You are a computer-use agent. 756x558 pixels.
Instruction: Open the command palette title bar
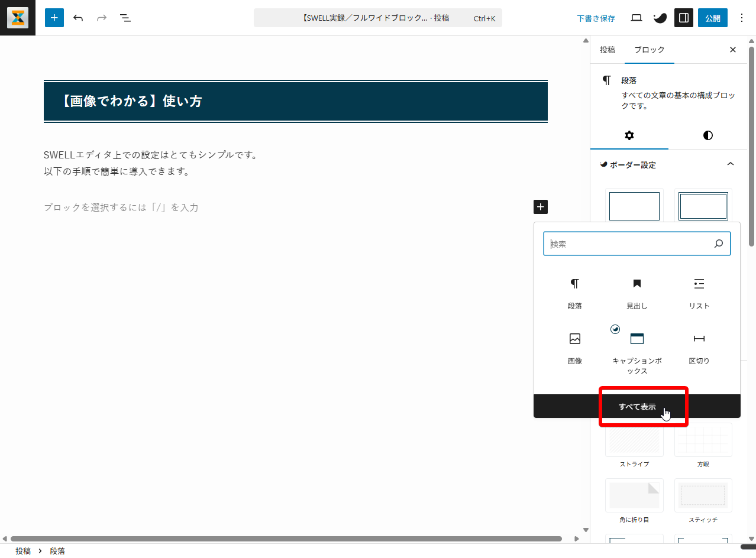(377, 18)
